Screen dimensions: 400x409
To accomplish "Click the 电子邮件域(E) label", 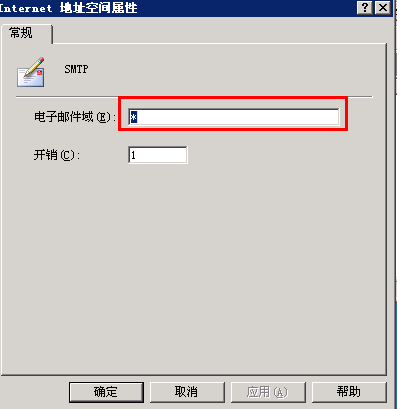I will [75, 117].
